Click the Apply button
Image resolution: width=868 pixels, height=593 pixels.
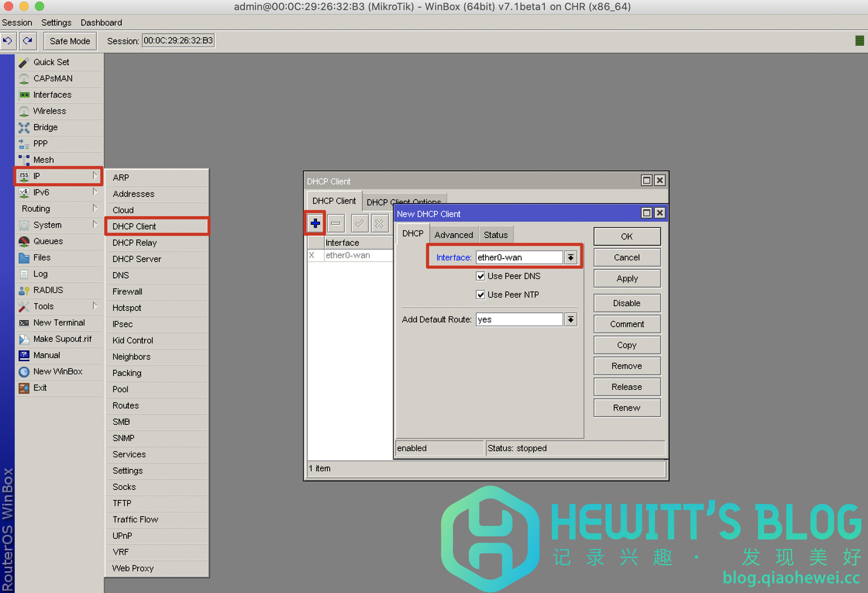pos(627,278)
